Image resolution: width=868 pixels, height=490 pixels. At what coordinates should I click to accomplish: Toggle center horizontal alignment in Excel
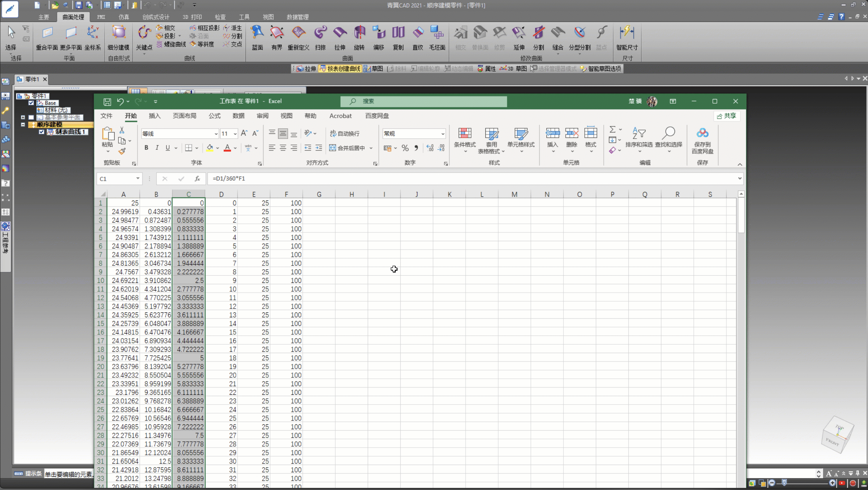(x=283, y=148)
